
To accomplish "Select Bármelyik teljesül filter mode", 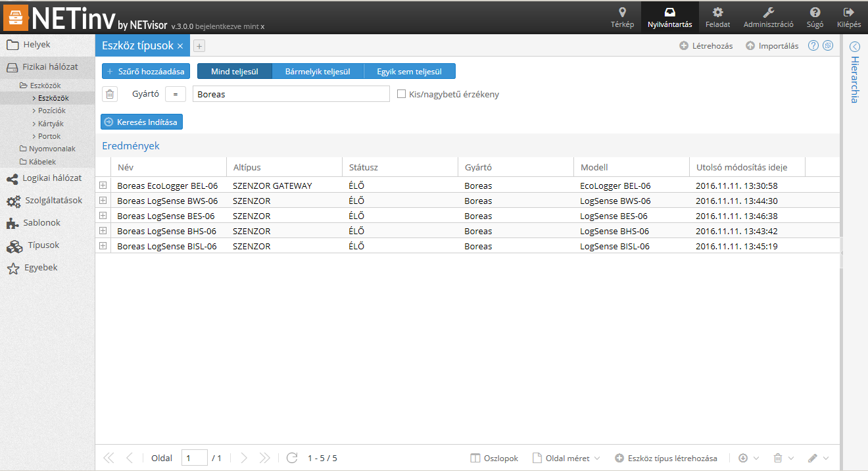I will point(318,71).
